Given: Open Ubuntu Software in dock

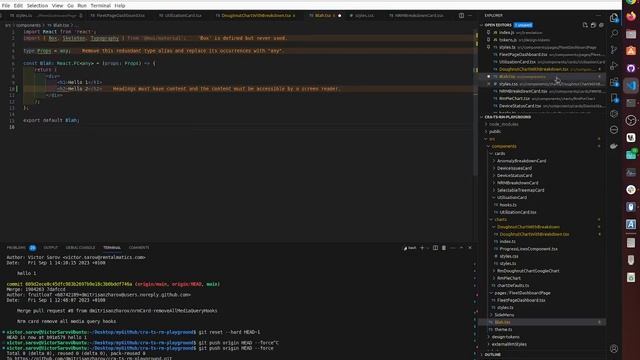Looking at the screenshot, I should tap(631, 51).
